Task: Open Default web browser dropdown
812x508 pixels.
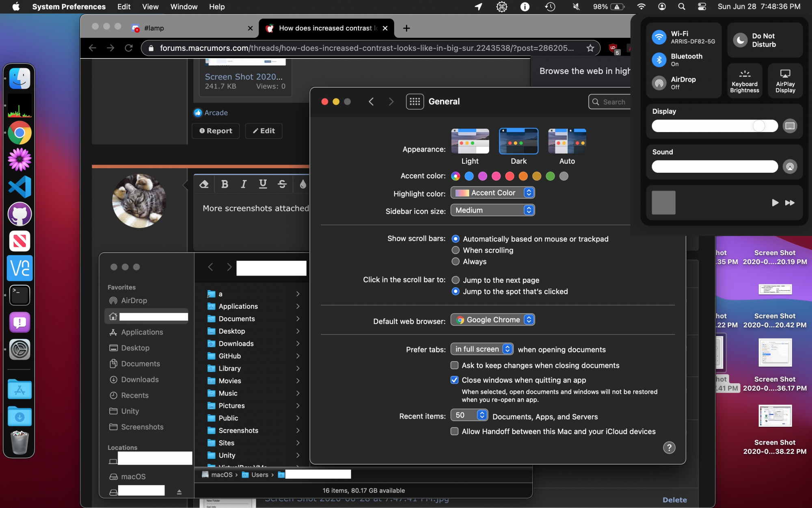Action: [492, 320]
